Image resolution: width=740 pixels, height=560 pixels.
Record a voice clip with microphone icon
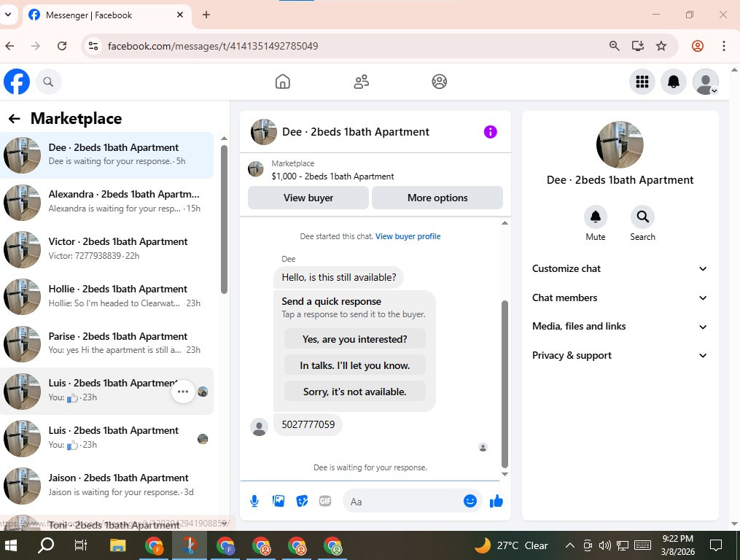(x=254, y=501)
